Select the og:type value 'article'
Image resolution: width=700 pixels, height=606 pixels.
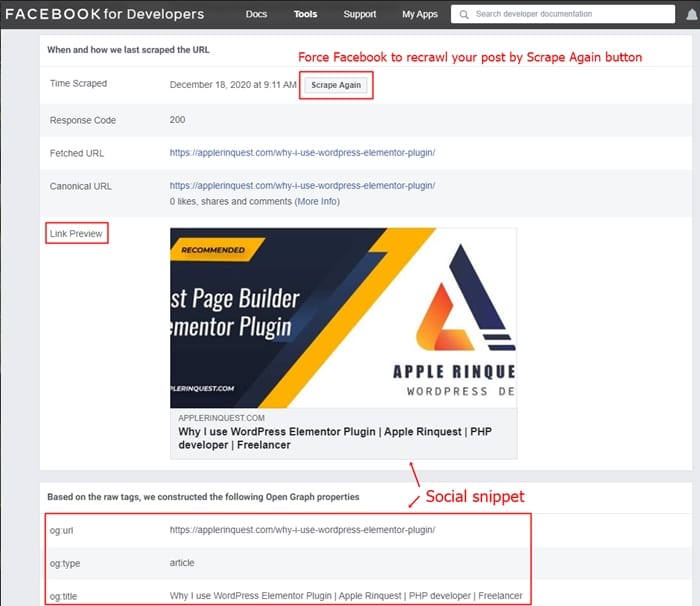pos(182,563)
